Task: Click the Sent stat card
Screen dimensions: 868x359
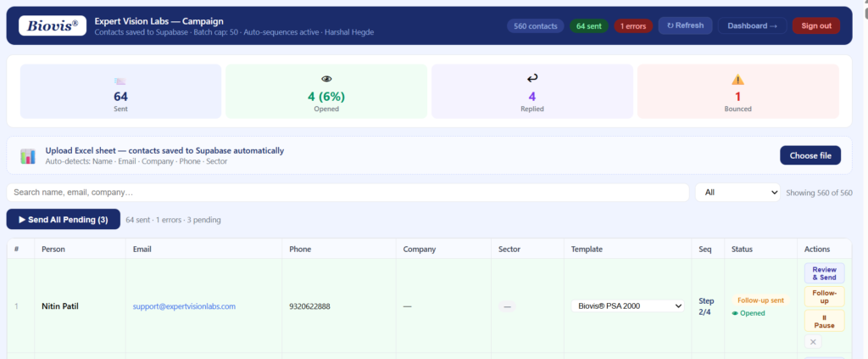Action: click(x=120, y=92)
